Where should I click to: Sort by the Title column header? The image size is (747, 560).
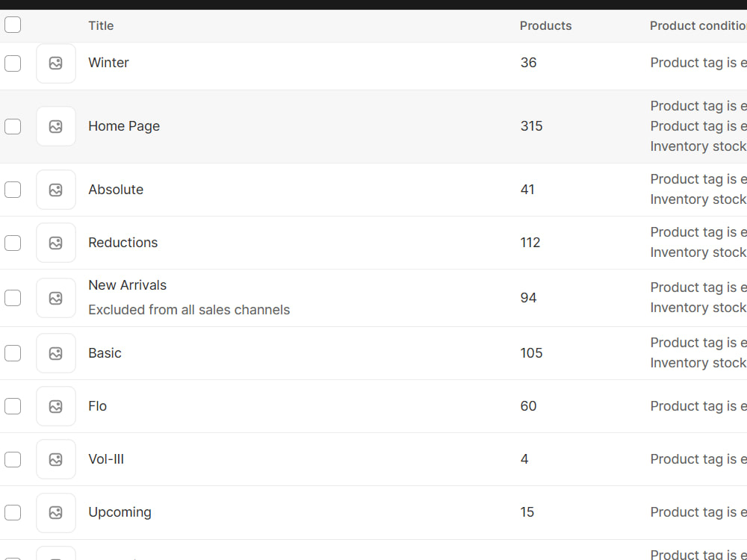pyautogui.click(x=101, y=25)
